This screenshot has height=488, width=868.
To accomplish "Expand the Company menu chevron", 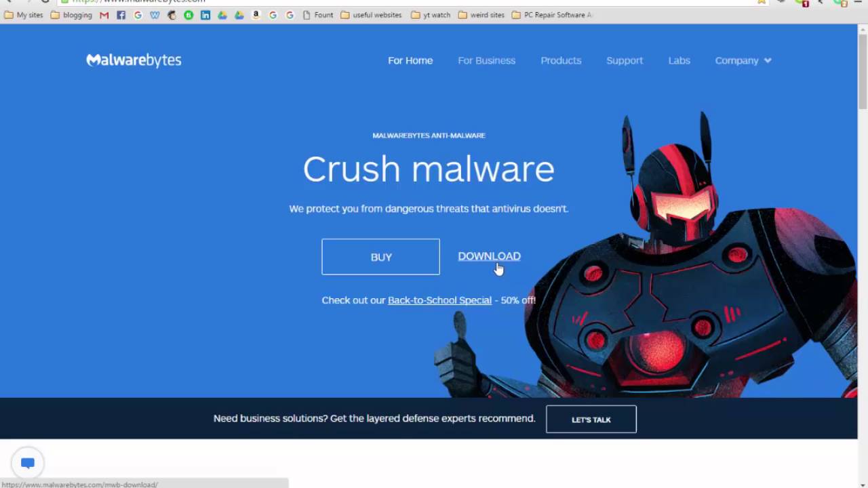I will pyautogui.click(x=768, y=60).
